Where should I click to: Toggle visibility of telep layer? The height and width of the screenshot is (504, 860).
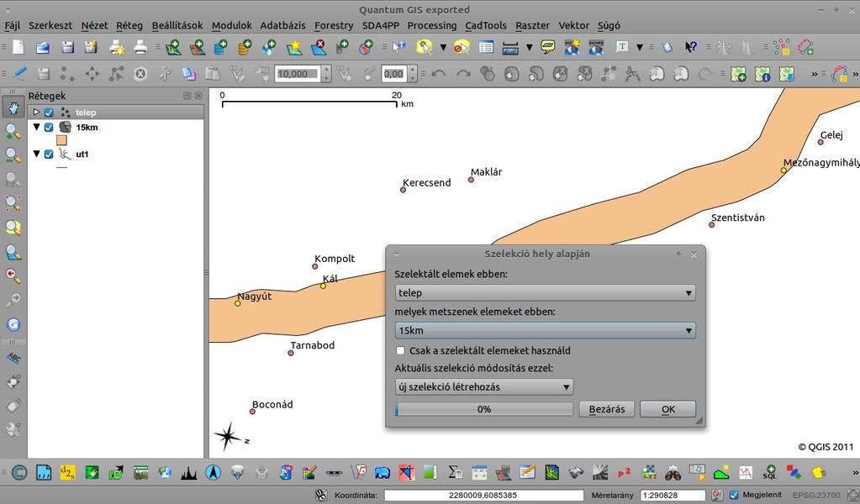49,113
